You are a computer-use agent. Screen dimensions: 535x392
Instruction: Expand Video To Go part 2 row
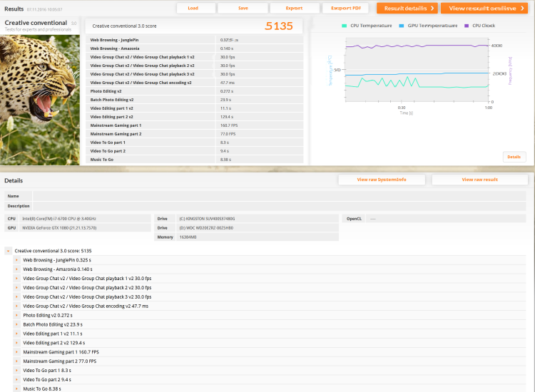pos(16,380)
